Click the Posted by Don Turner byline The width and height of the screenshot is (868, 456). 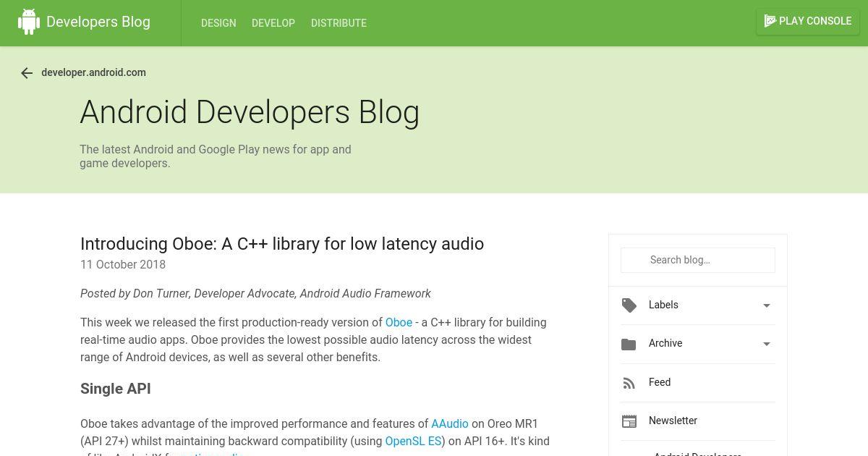(255, 293)
